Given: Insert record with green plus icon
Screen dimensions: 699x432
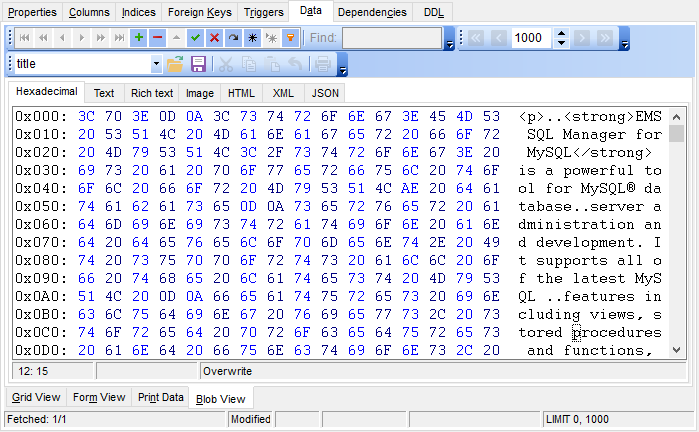Looking at the screenshot, I should tap(139, 38).
